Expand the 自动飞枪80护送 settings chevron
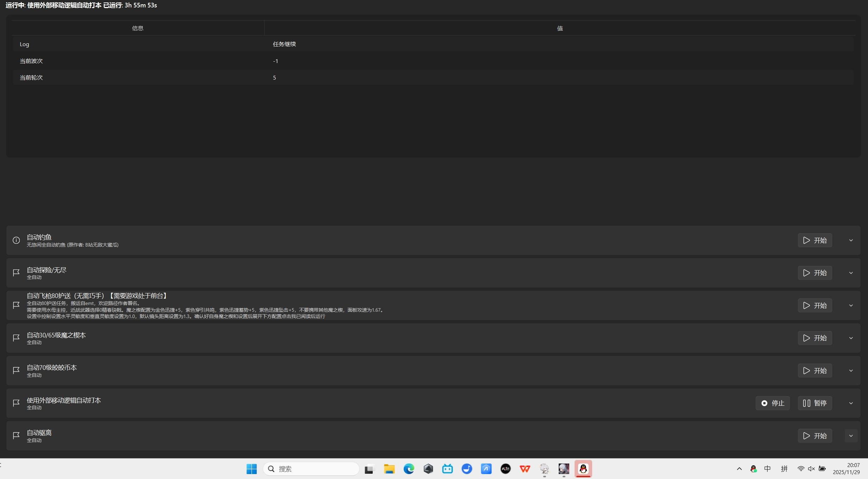Viewport: 868px width, 479px height. click(851, 305)
